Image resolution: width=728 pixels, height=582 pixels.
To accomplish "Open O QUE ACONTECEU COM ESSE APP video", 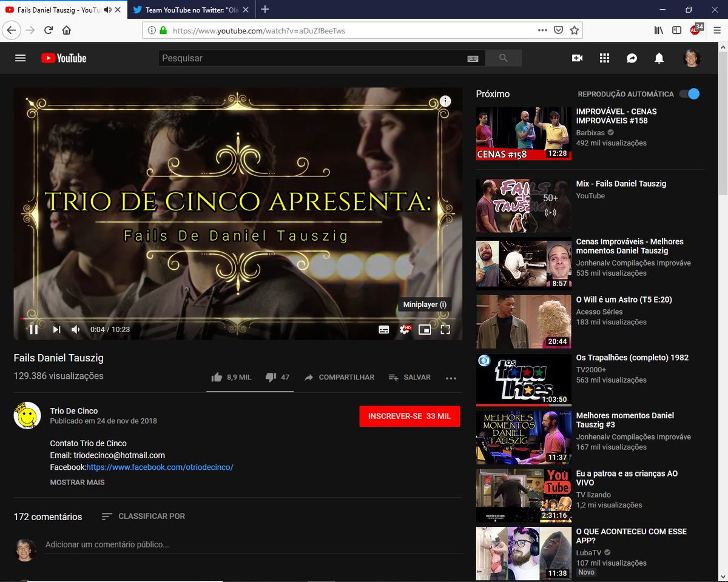I will [631, 536].
